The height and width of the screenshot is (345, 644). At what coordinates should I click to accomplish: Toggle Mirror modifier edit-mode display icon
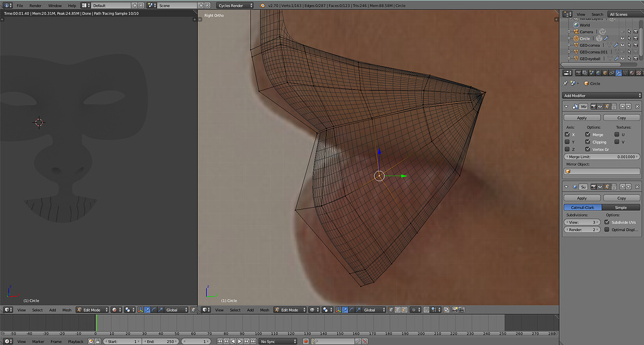607,106
